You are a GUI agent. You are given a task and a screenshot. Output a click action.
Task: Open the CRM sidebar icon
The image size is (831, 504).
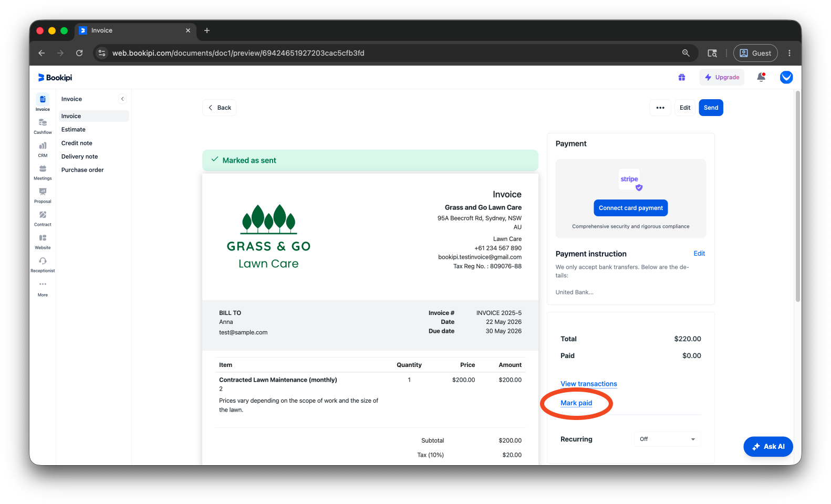pos(43,149)
